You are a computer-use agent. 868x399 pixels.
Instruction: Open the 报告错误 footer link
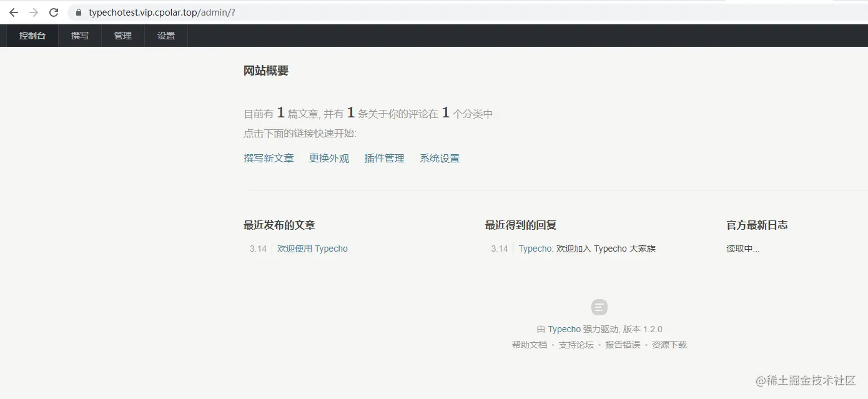[x=623, y=345]
